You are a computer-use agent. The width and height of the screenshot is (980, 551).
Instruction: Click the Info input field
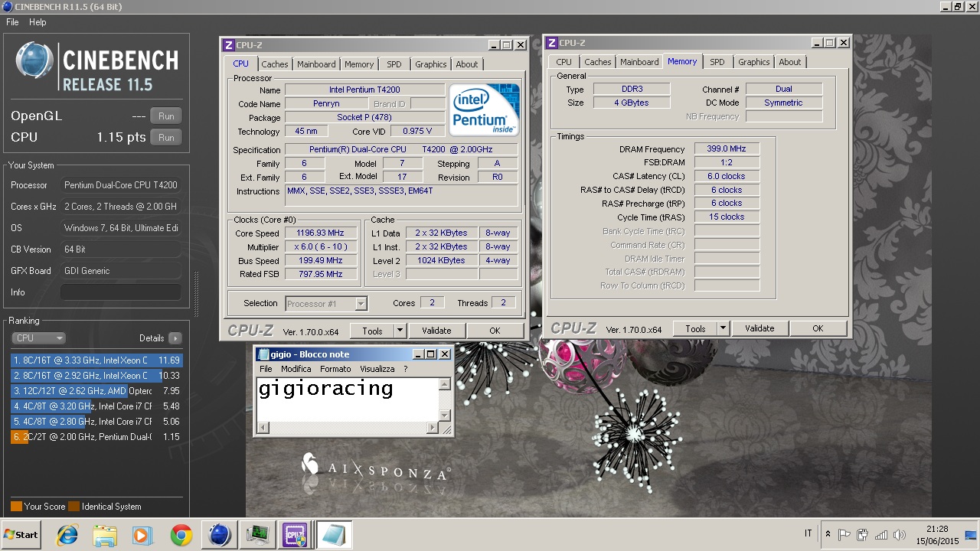point(121,292)
